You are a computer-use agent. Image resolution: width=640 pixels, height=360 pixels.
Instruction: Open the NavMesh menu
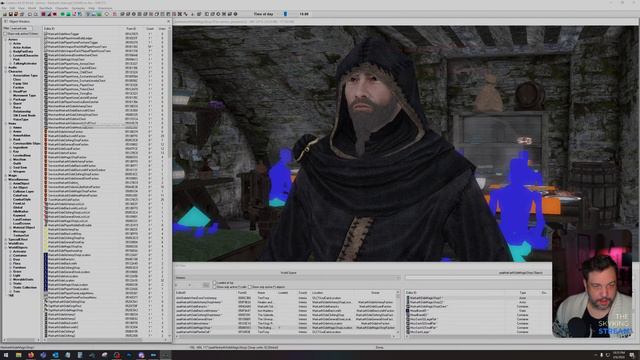pos(46,8)
